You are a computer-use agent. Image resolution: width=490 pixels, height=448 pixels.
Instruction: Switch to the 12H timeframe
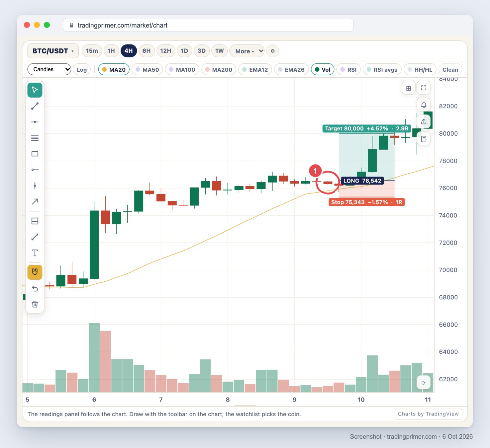tap(166, 51)
